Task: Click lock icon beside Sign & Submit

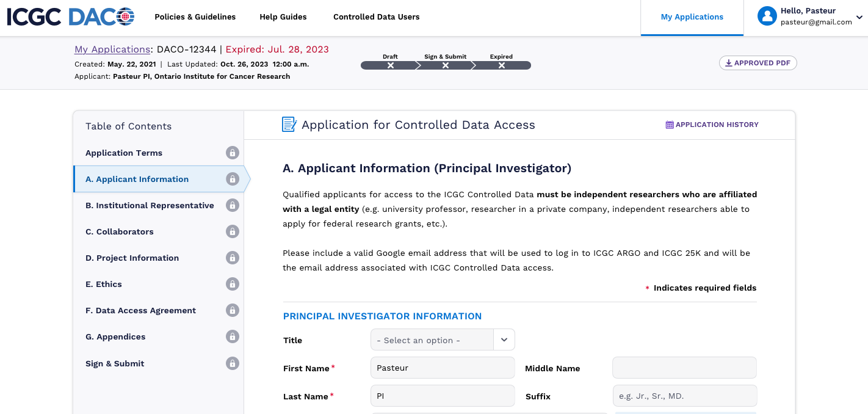Action: pos(232,363)
